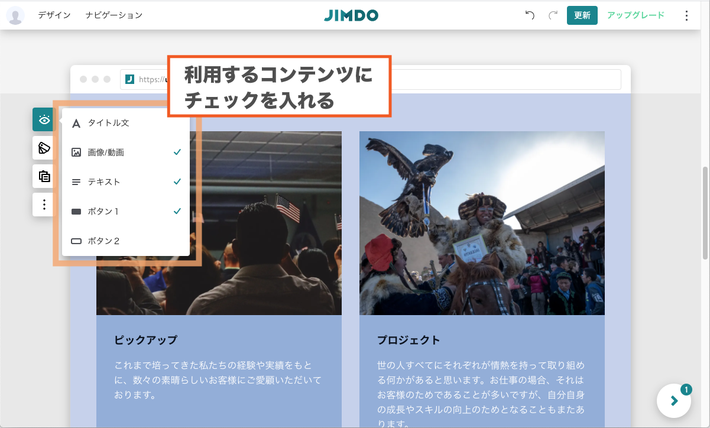Enable the タイトル文 content option
The image size is (710, 428).
pos(126,123)
